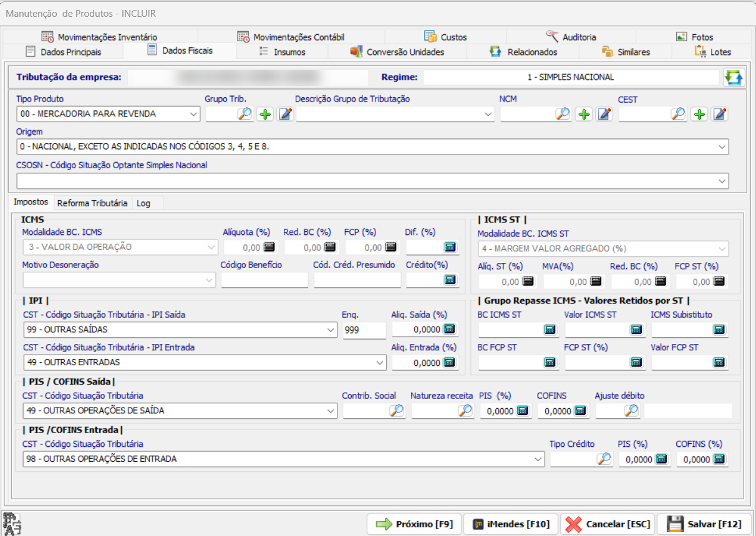Expand IPI Entrada CST dropdown

[380, 362]
